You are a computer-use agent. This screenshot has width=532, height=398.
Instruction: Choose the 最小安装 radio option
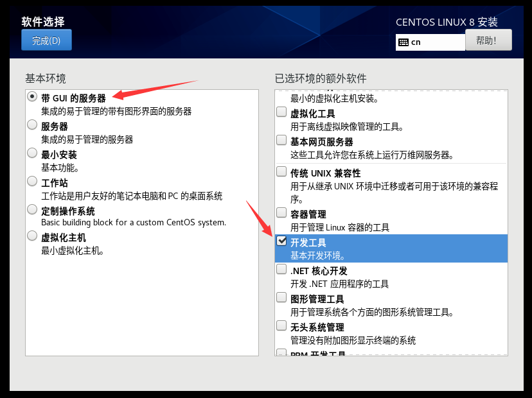[32, 153]
